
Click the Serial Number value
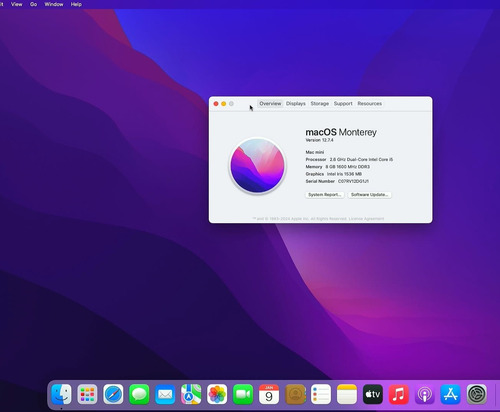pos(353,181)
